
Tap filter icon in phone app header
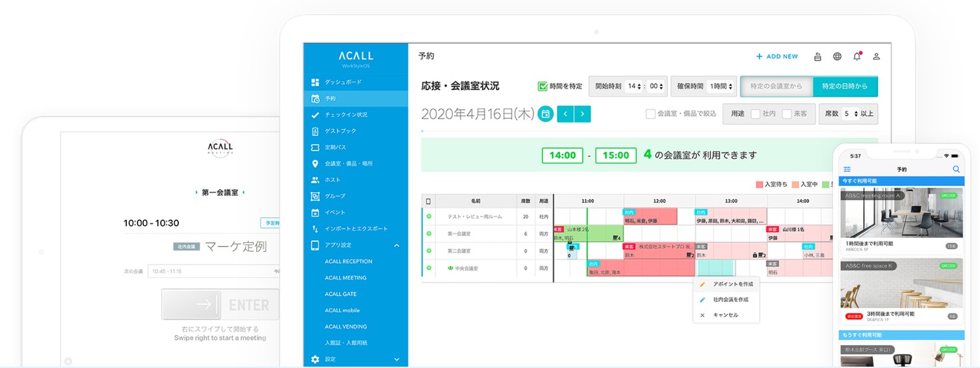tap(848, 169)
